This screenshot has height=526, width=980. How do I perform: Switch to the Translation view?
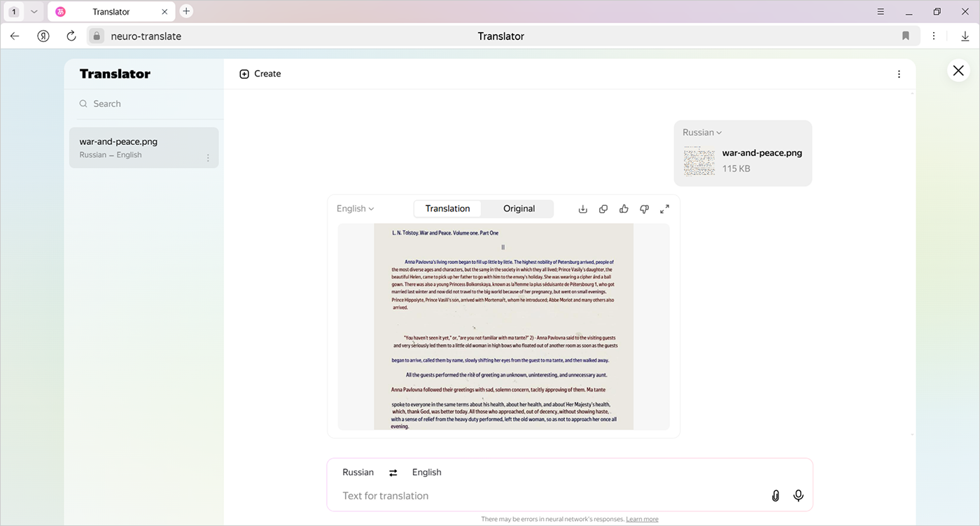[447, 209]
